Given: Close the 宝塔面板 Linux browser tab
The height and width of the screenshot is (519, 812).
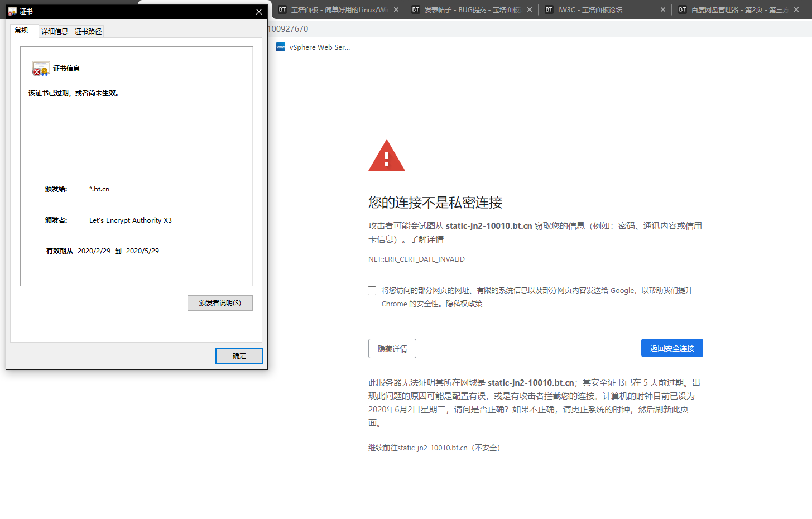Looking at the screenshot, I should (x=396, y=9).
